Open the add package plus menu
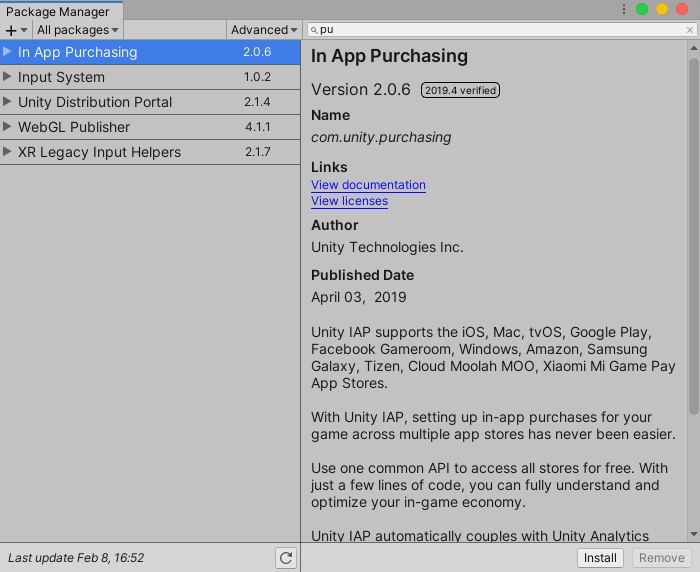The width and height of the screenshot is (700, 572). point(17,30)
